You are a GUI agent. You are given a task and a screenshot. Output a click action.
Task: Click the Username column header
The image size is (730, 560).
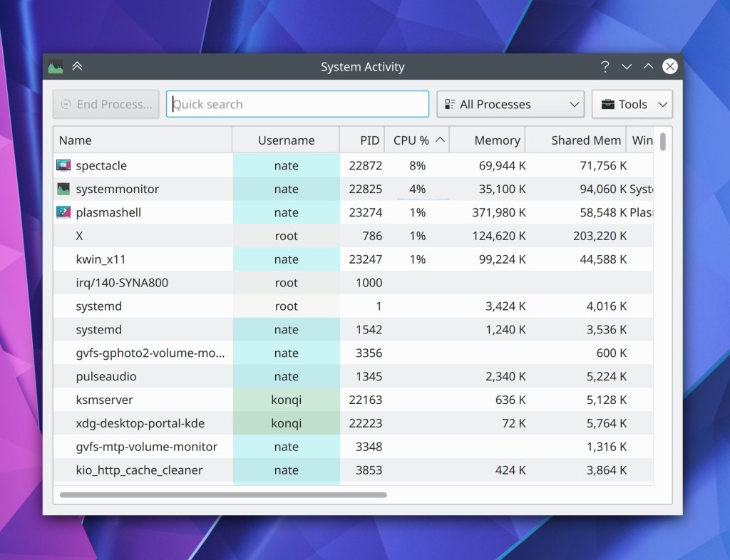[x=286, y=140]
